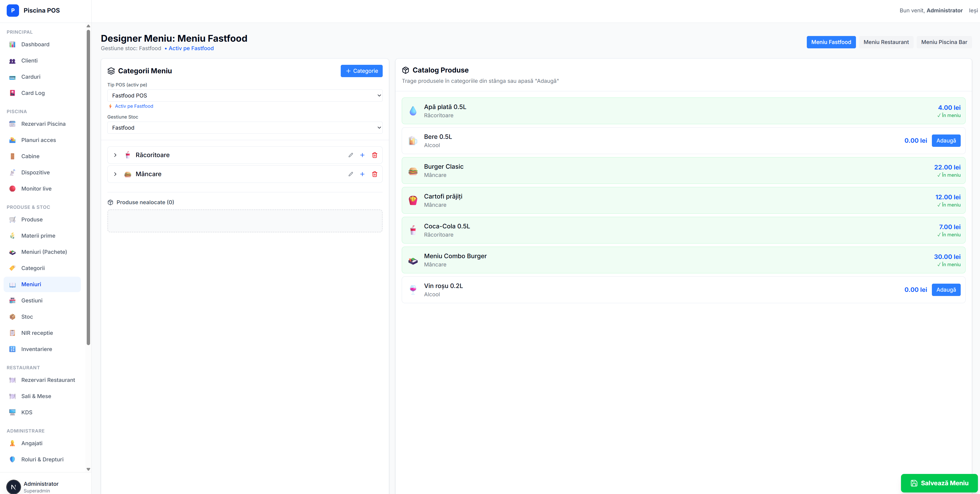Viewport: 980px width, 494px height.
Task: Click the Dashboard chart icon in the sidebar
Action: pyautogui.click(x=13, y=44)
